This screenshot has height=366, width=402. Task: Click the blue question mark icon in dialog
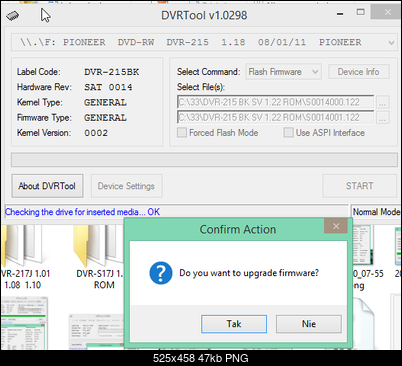161,273
